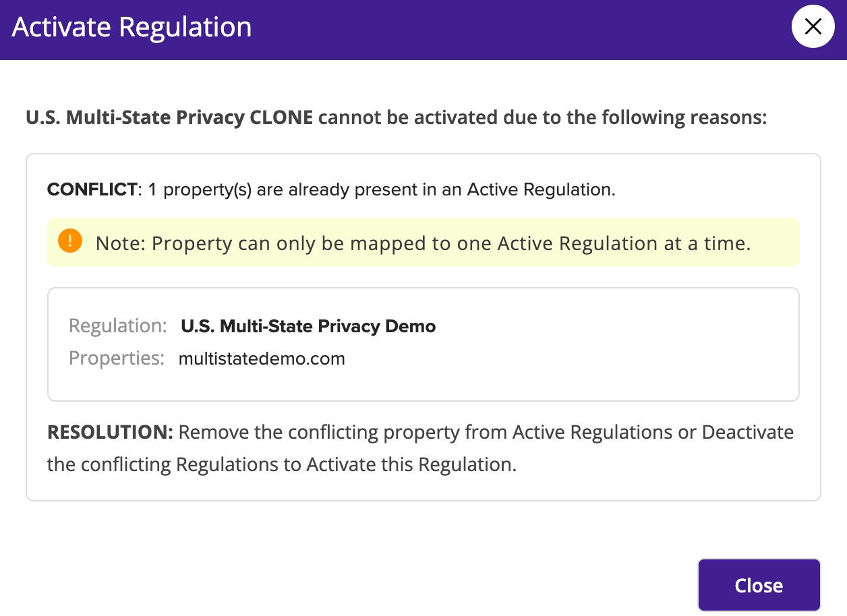The height and width of the screenshot is (616, 847).
Task: Click the U.S. Multi-State Privacy CLONE name
Action: (x=169, y=117)
